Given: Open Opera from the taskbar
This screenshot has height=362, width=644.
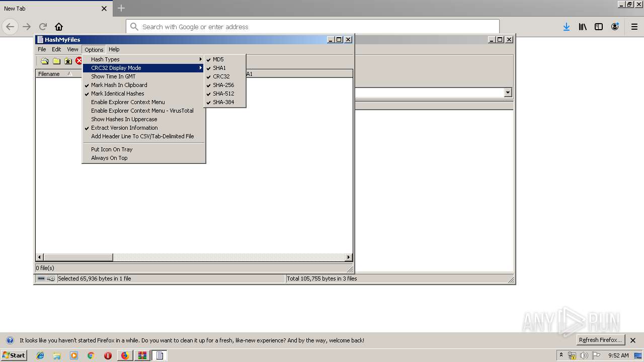Looking at the screenshot, I should (x=108, y=355).
